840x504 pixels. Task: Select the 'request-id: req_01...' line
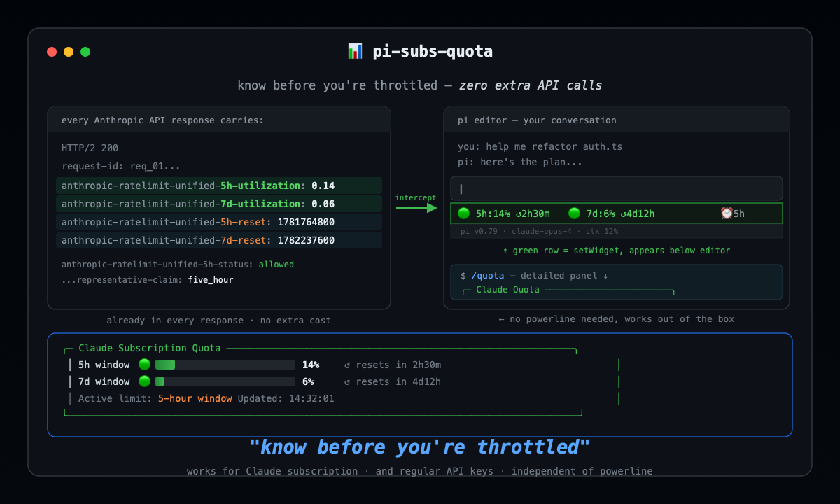[x=121, y=166]
